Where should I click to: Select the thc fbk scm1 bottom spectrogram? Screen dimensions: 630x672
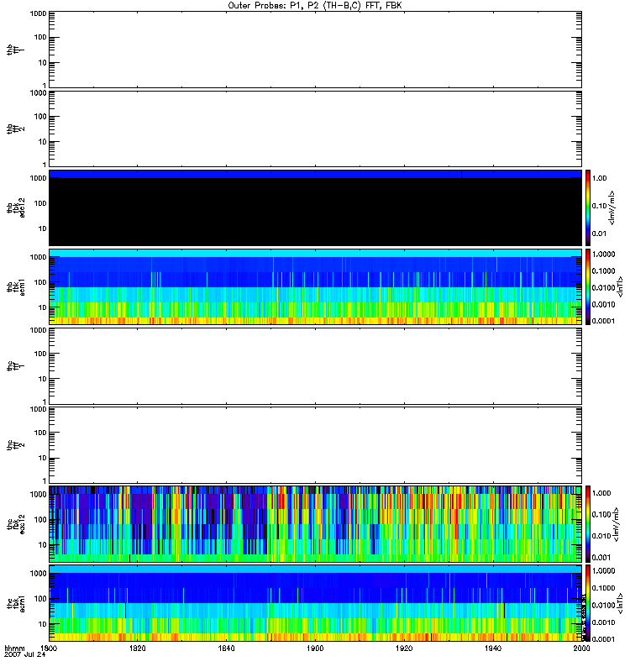(314, 602)
